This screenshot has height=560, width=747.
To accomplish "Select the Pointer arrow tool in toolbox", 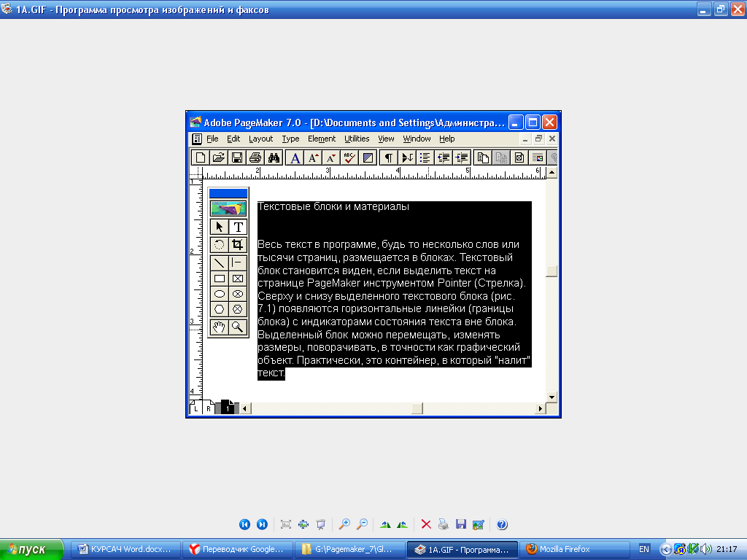I will (x=219, y=227).
